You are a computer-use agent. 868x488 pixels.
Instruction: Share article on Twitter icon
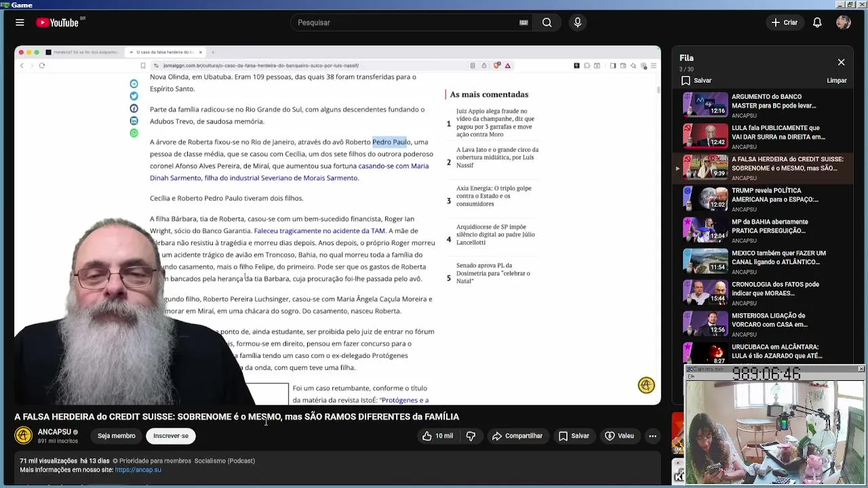click(x=134, y=96)
